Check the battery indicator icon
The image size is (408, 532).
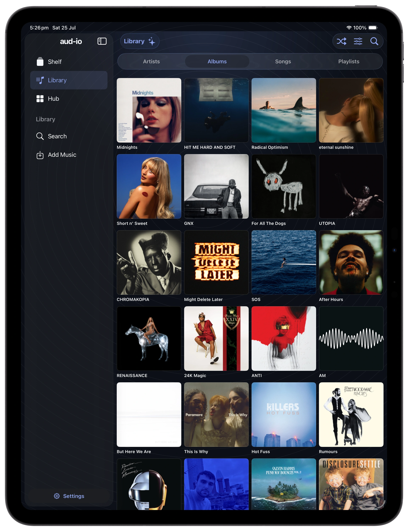373,28
